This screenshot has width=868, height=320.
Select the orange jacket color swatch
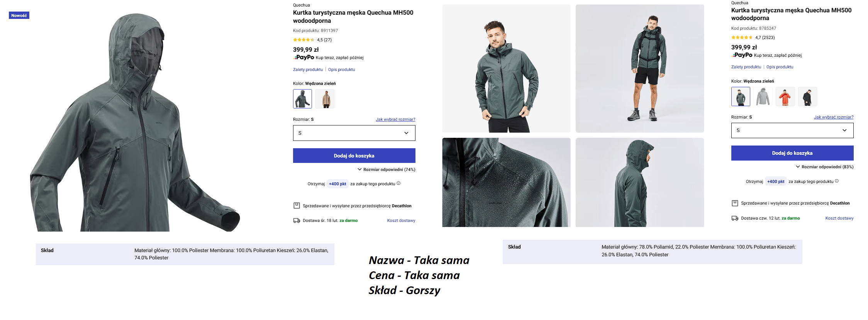pyautogui.click(x=785, y=97)
